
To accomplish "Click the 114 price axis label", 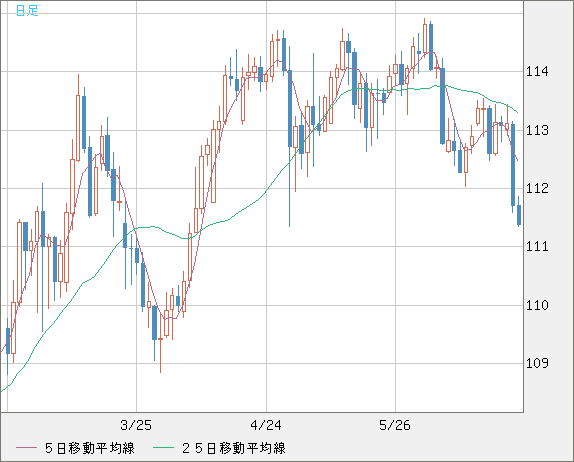I will coord(537,71).
